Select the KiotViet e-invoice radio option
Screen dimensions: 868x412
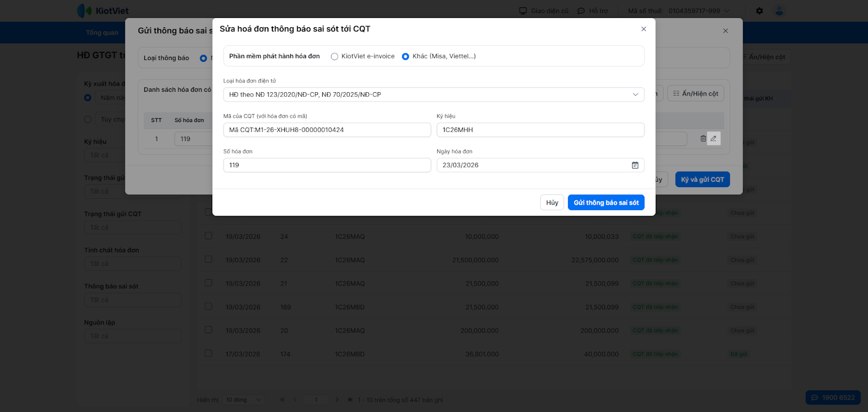point(334,56)
